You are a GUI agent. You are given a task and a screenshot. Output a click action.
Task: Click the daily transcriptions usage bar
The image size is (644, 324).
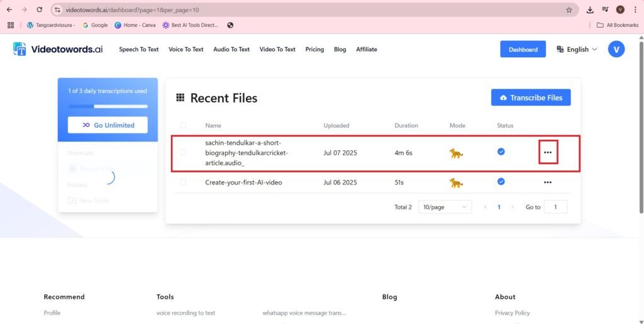[108, 106]
